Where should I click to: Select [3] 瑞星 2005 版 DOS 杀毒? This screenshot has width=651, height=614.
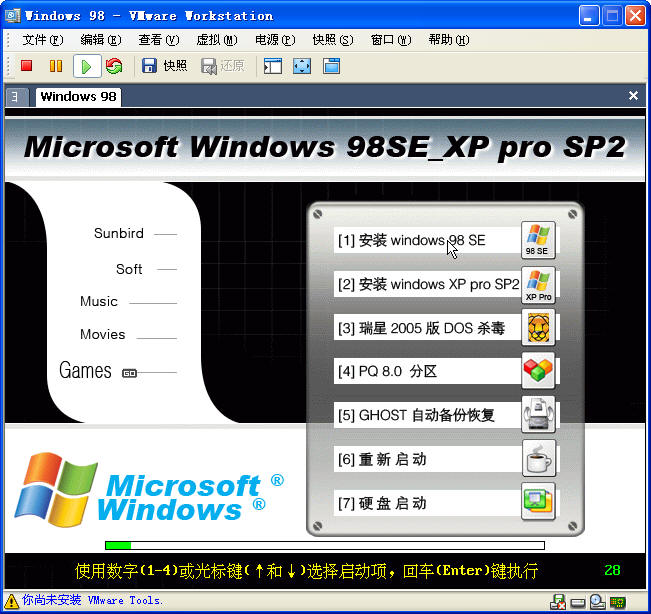[x=427, y=328]
